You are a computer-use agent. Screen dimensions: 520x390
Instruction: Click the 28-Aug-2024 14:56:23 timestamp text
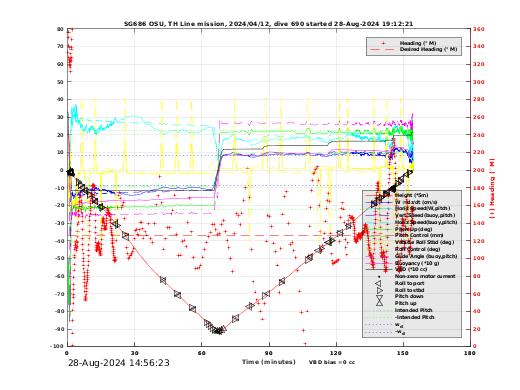click(x=119, y=363)
